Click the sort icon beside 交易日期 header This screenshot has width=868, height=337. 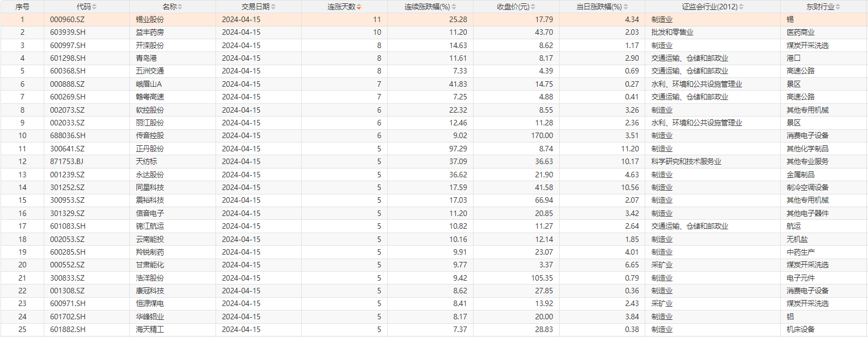click(x=273, y=7)
